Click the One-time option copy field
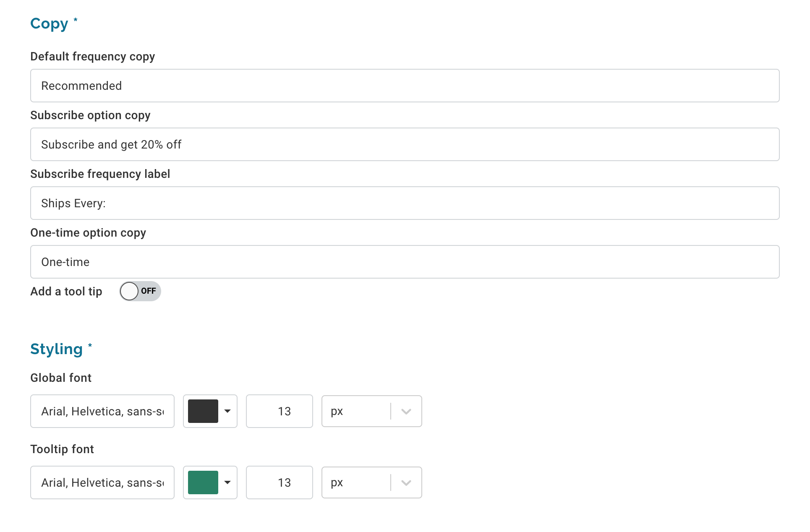 (405, 262)
